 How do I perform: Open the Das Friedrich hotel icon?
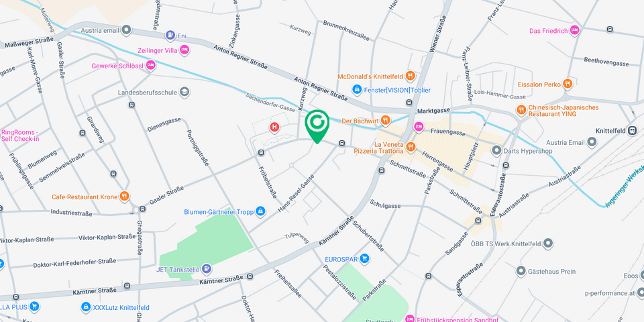coord(575,30)
